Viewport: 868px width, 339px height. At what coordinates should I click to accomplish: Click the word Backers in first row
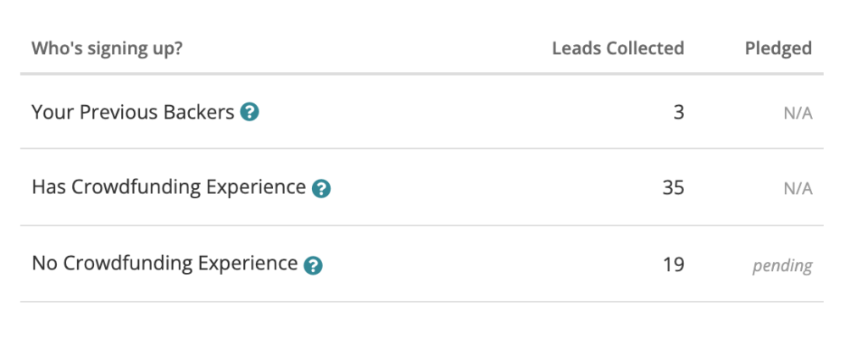coord(198,113)
